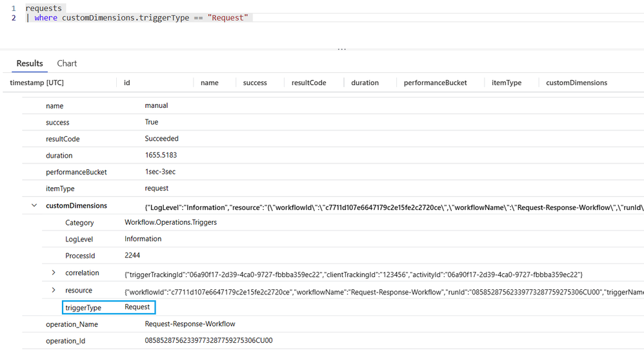Image resolution: width=644 pixels, height=350 pixels.
Task: Click the 'triggerType' property label
Action: (83, 307)
